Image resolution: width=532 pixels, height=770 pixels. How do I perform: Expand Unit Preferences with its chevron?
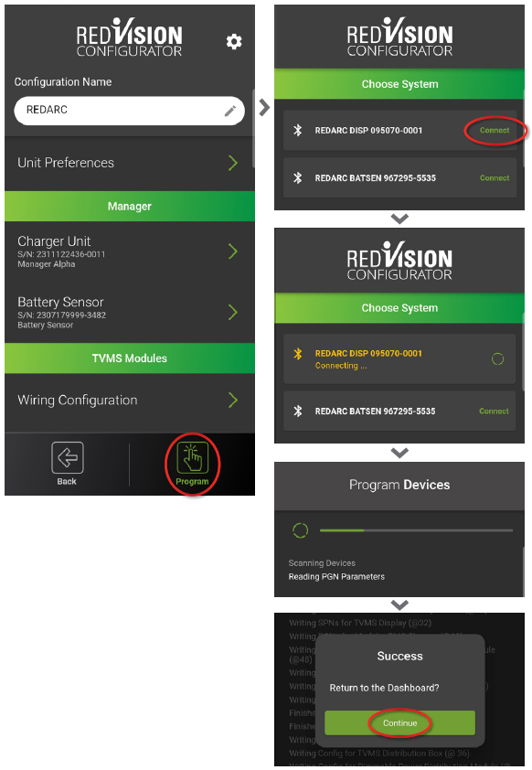(233, 163)
